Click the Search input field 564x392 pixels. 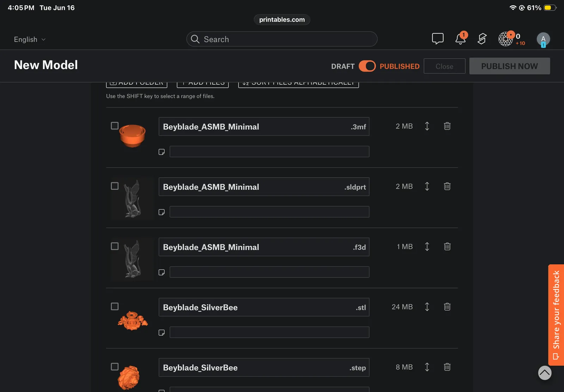[x=282, y=39]
